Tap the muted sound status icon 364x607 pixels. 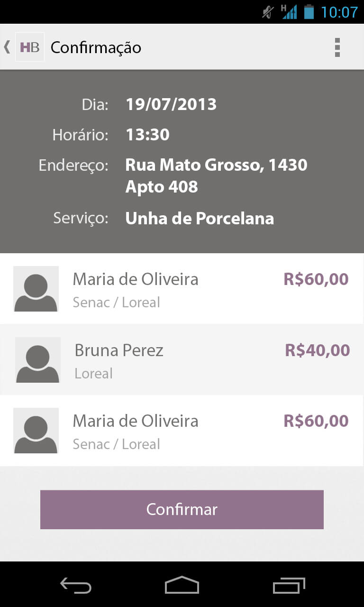[x=268, y=12]
